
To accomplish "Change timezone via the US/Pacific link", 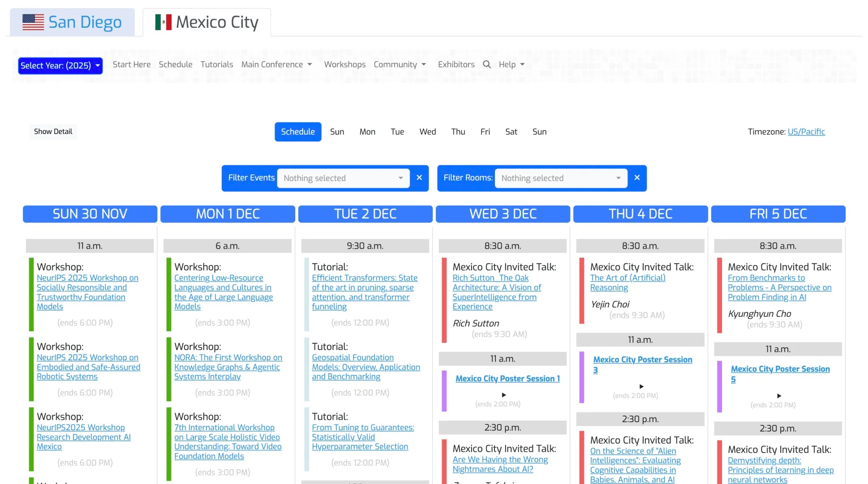I will (x=806, y=131).
